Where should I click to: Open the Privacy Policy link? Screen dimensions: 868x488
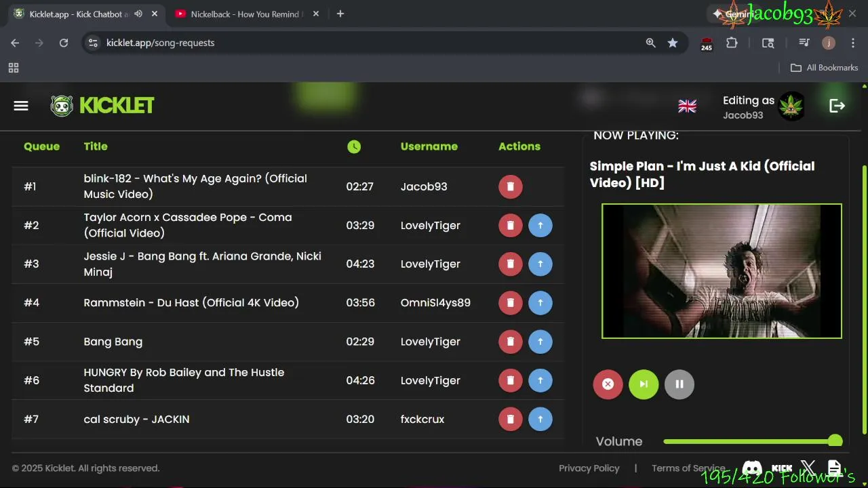(x=589, y=468)
